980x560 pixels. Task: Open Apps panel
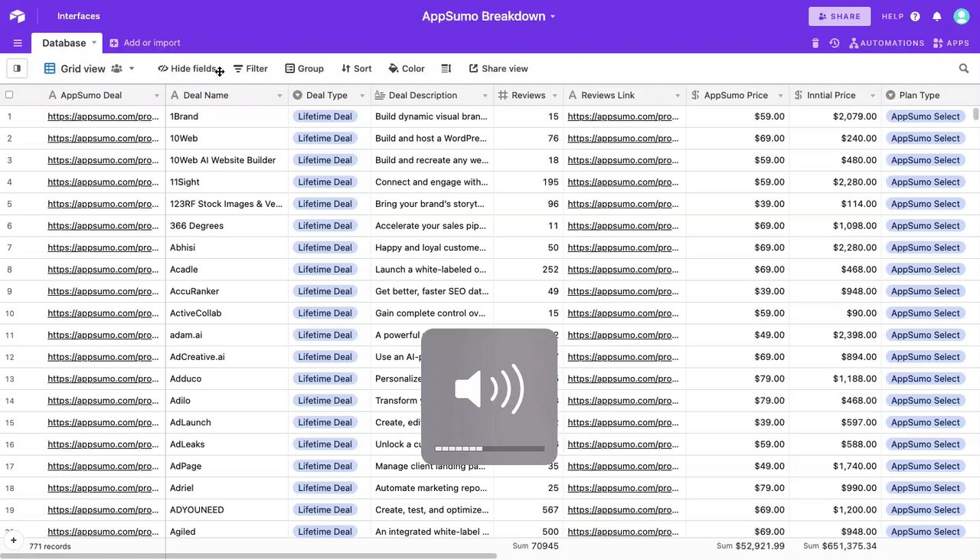tap(951, 43)
